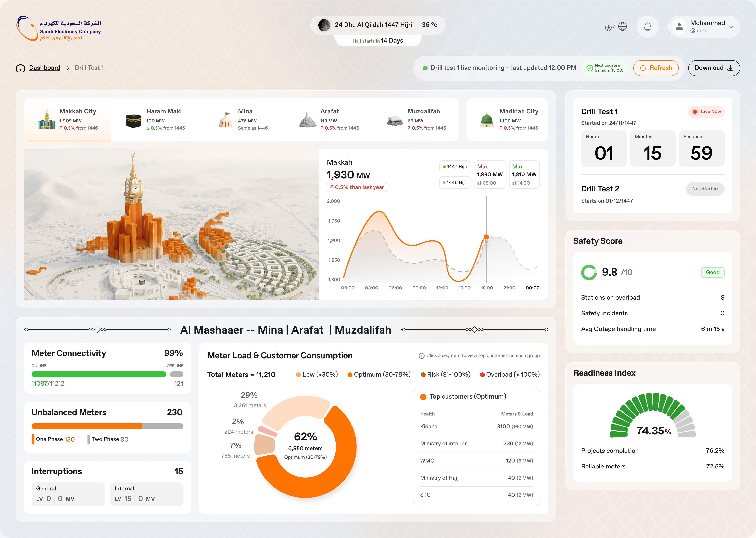Expand the Mohammad user profile menu
Screen dimensions: 756x538
[x=731, y=27]
